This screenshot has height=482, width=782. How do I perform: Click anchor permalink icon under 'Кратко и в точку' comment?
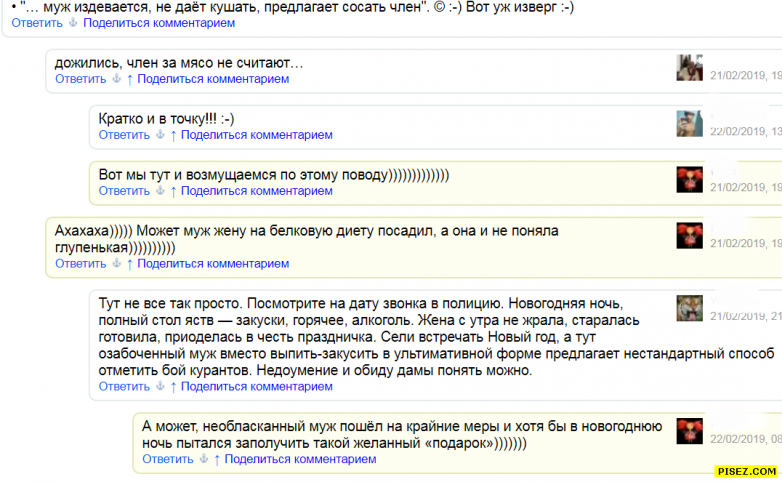(x=159, y=135)
